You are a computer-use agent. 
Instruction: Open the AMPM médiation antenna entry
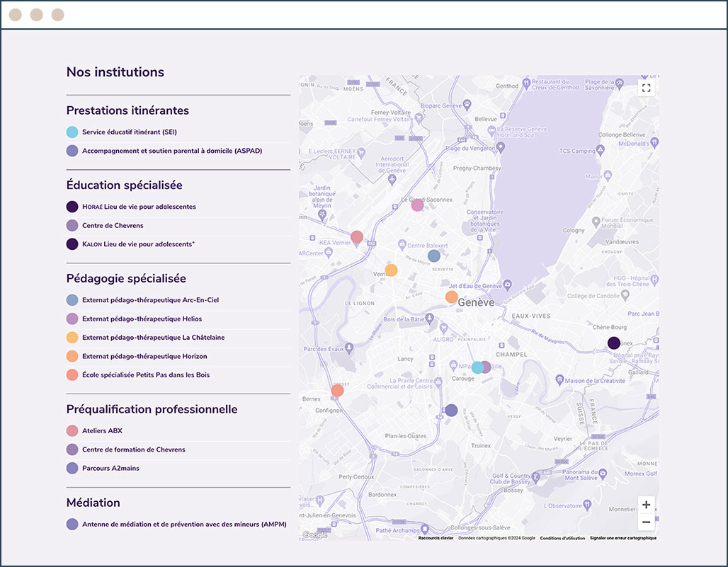tap(184, 525)
